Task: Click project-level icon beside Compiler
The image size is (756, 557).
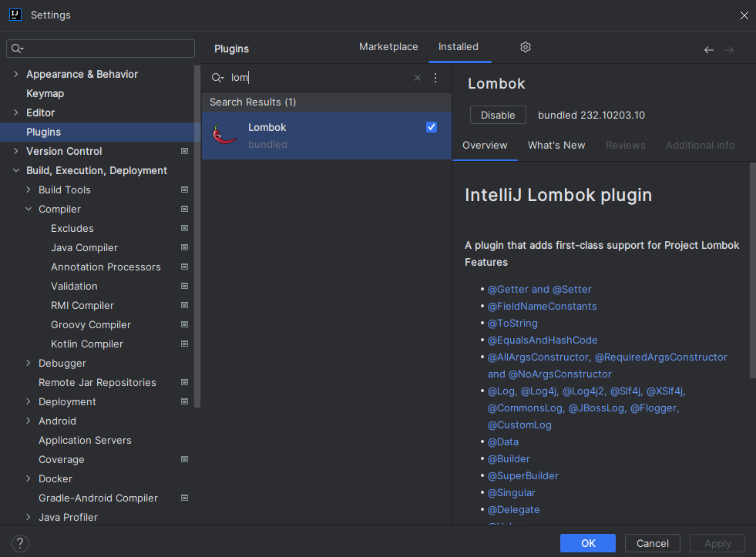Action: [184, 209]
